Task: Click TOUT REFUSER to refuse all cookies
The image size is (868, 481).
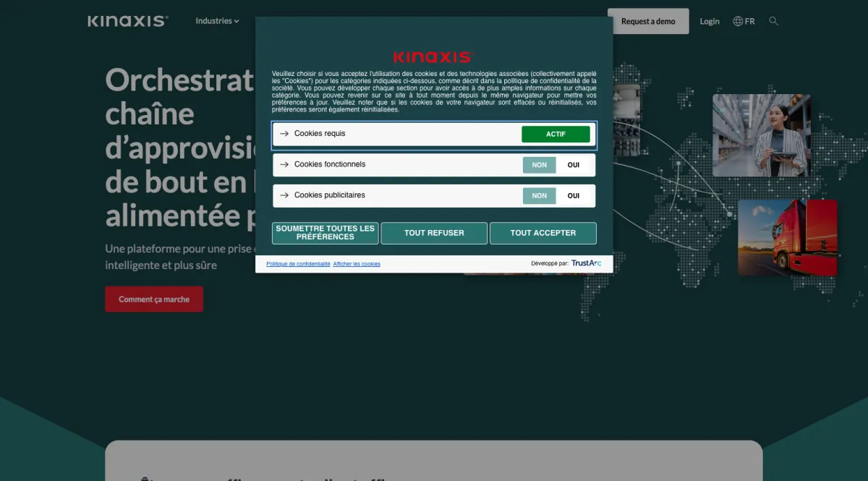Action: [434, 233]
